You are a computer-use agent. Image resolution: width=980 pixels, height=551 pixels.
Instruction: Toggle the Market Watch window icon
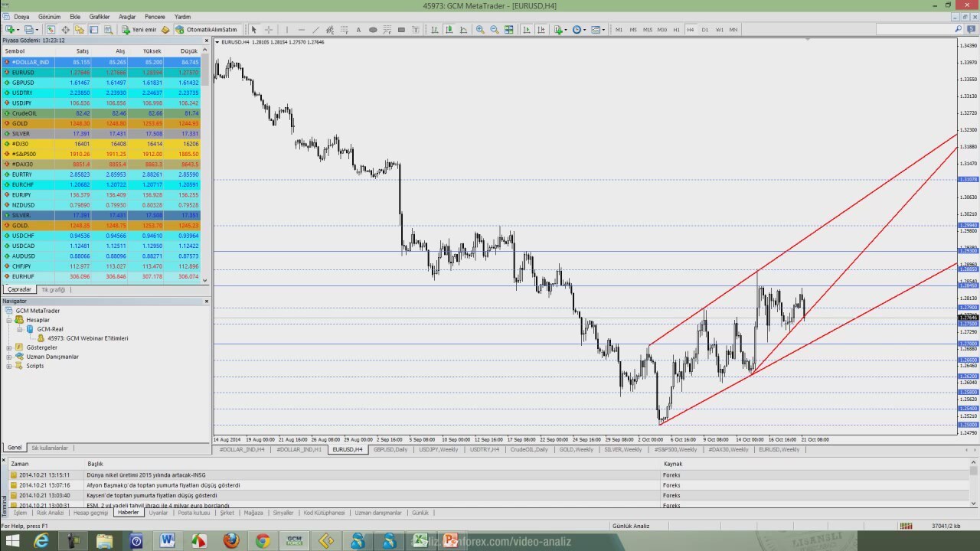(x=51, y=30)
